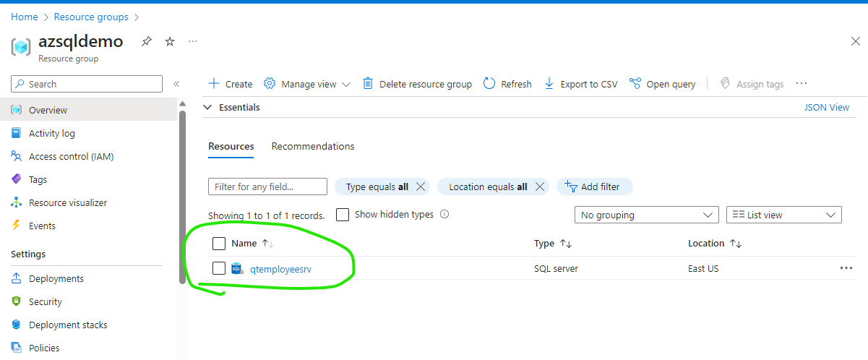
Task: Click the Location equals all filter pill
Action: point(488,187)
